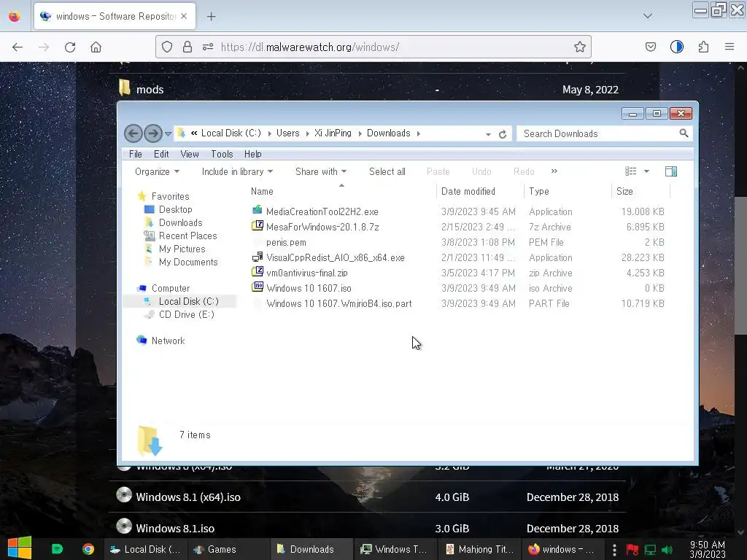Open the Tools menu
Screen dimensions: 747x560
[x=222, y=154]
